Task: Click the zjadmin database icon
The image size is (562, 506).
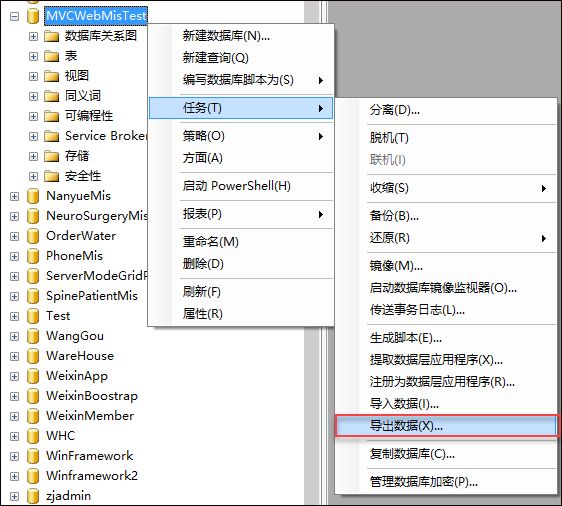Action: coord(33,496)
